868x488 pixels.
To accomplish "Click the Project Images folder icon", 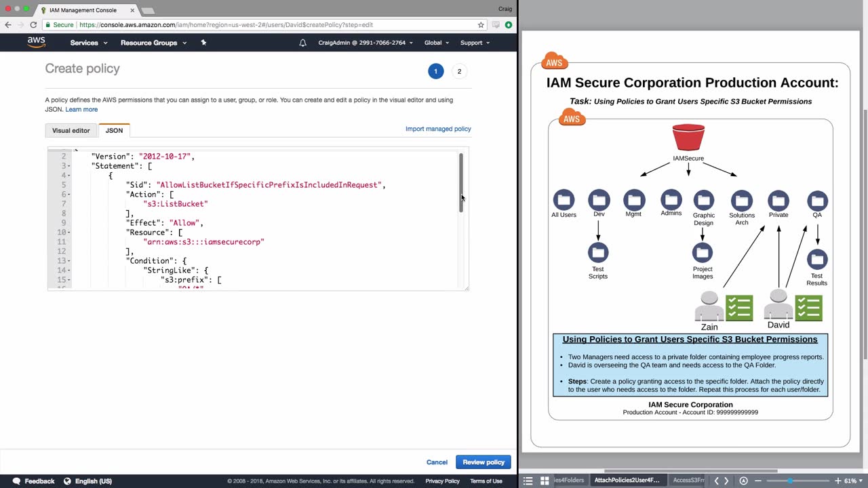I will [703, 253].
